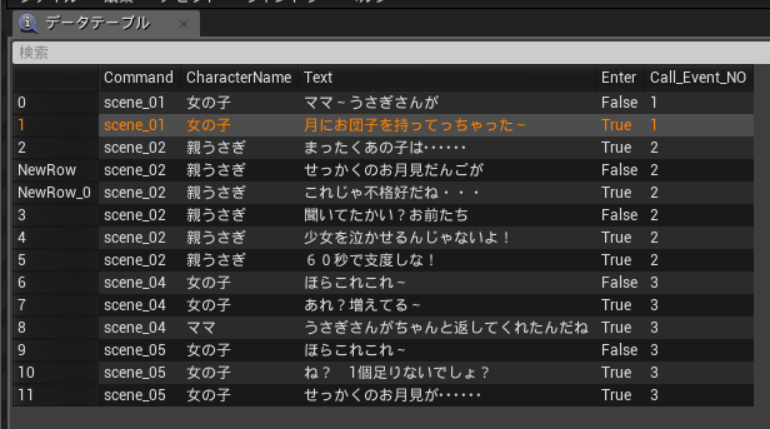Click the データテーブル tab magnifier icon
770x429 pixels.
[28, 23]
